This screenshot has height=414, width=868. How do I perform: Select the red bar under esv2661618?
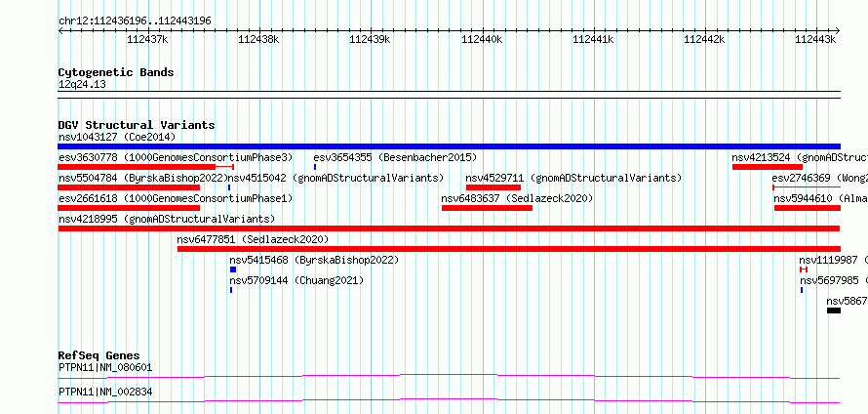129,208
